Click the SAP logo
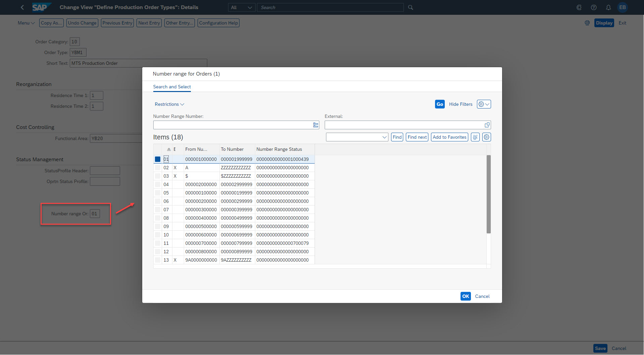Screen dimensions: 644x355 point(42,7)
